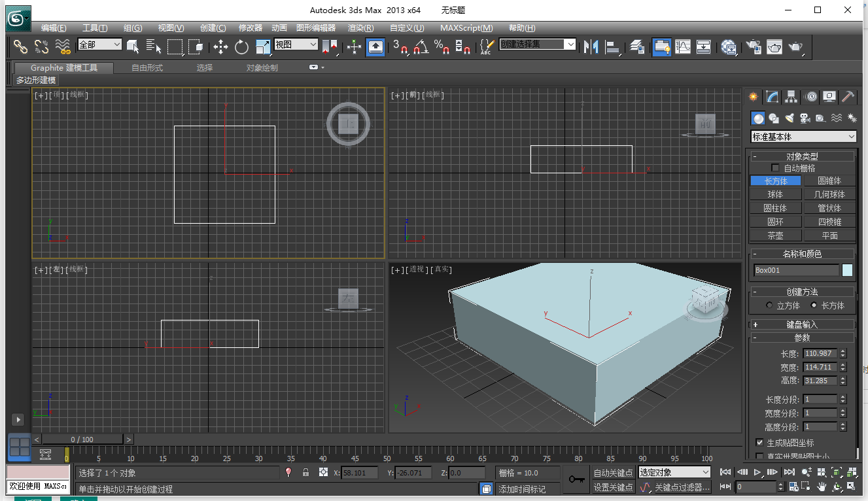This screenshot has width=868, height=501.
Task: Click the 0 / 100 time slider
Action: click(82, 440)
